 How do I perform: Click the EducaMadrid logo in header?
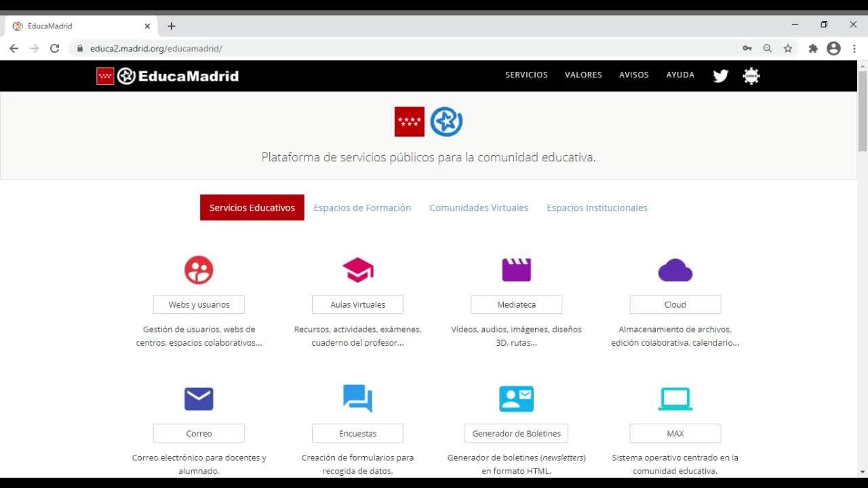[x=167, y=76]
